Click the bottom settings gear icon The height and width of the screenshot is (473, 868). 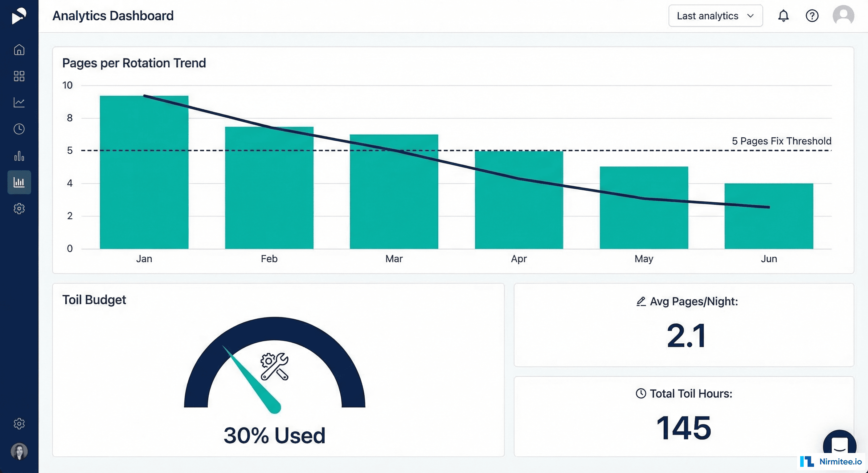click(x=19, y=423)
